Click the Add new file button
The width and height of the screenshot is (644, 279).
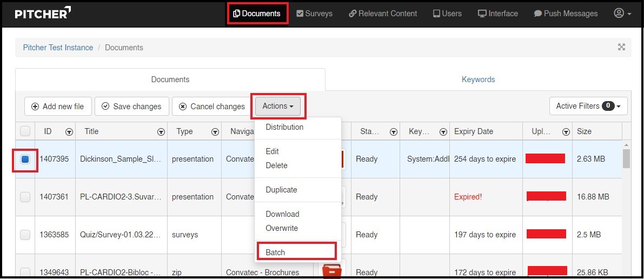click(58, 107)
